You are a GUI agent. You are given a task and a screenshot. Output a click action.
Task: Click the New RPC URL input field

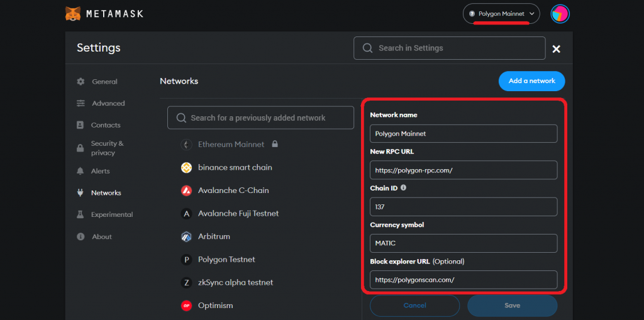(x=463, y=170)
